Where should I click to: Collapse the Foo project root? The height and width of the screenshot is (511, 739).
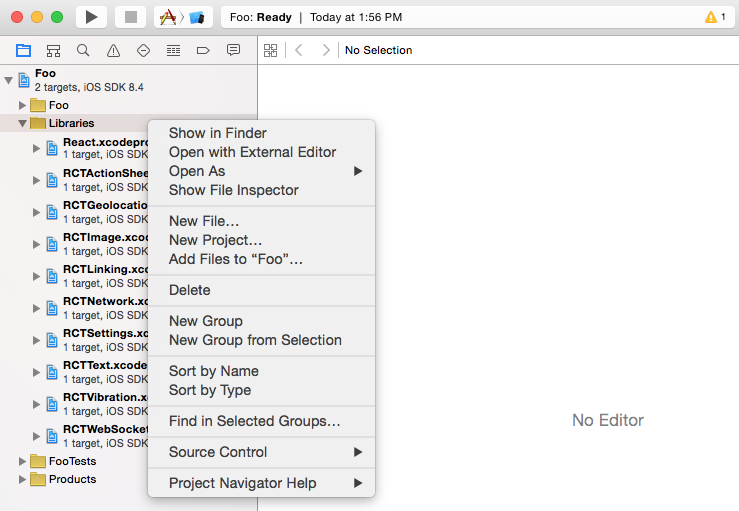pyautogui.click(x=8, y=80)
